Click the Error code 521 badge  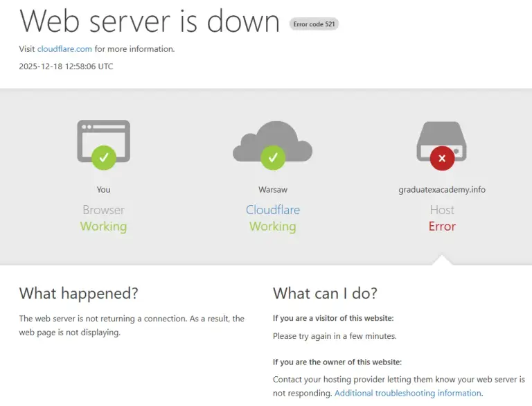click(x=314, y=24)
